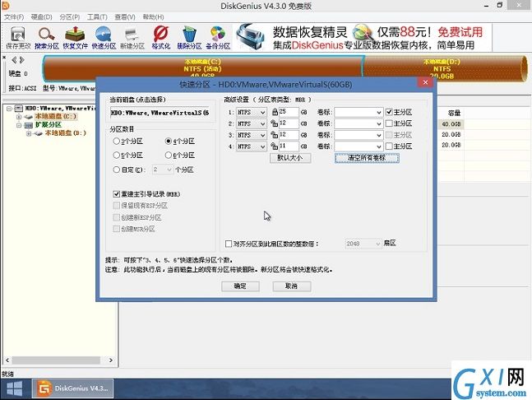This screenshot has height=400, width=532.
Task: Click the current disk selector field
Action: click(x=160, y=113)
